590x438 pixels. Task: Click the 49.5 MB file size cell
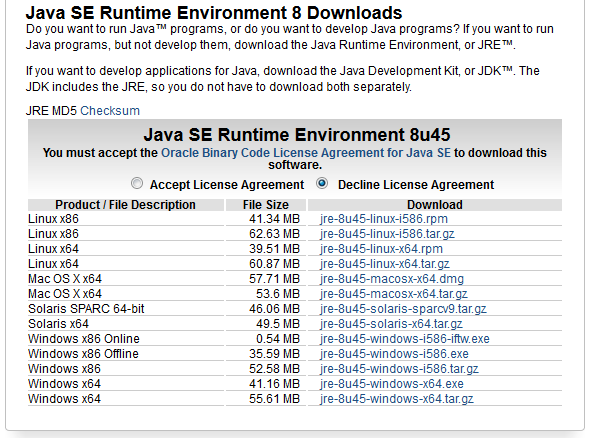266,324
